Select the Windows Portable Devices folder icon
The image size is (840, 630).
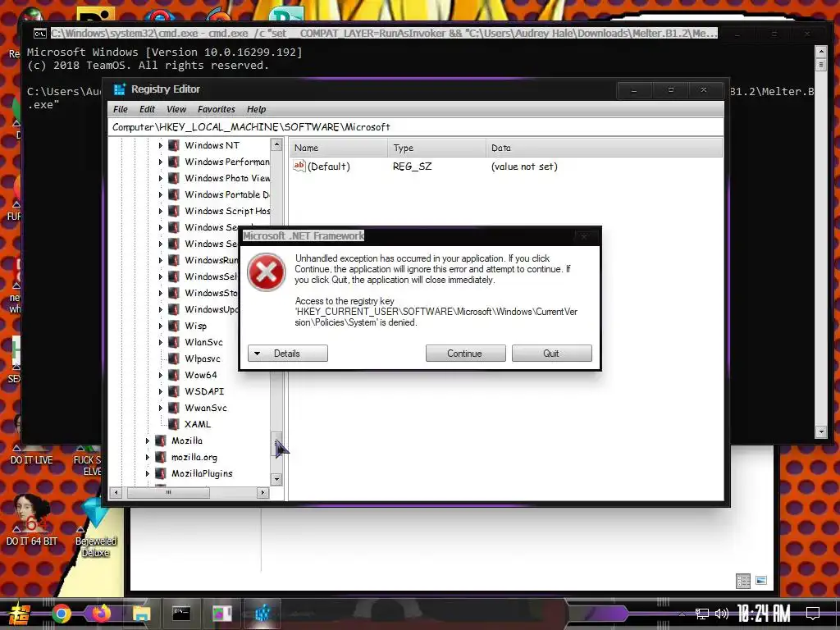coord(174,194)
